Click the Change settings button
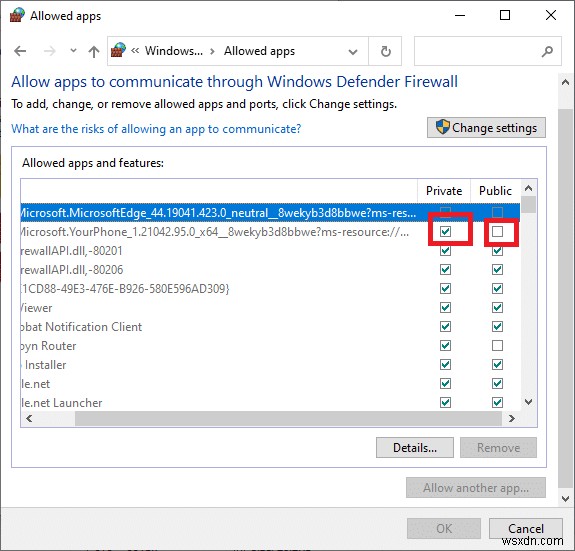 pyautogui.click(x=486, y=128)
